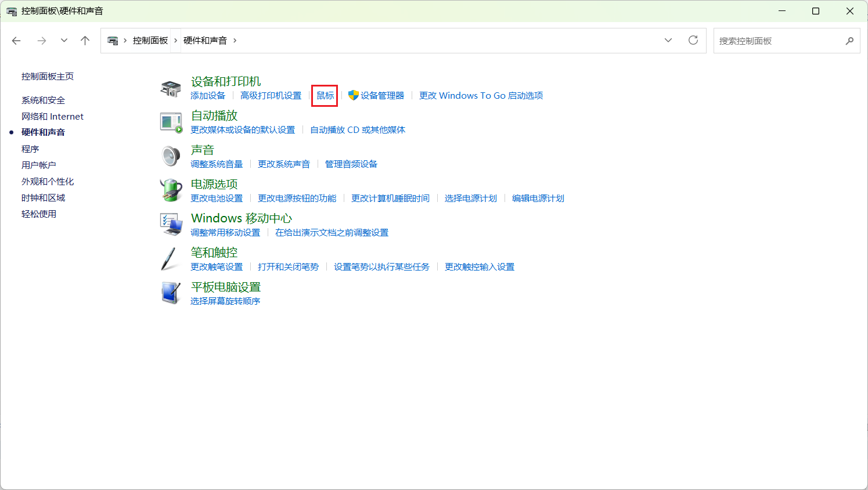Go back with the left arrow
The height and width of the screenshot is (490, 868).
pyautogui.click(x=16, y=41)
